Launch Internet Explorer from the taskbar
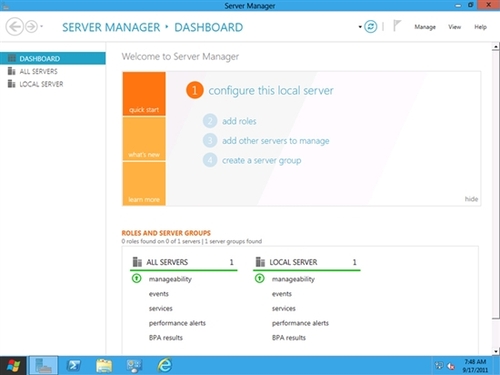500x375 pixels. click(x=165, y=365)
